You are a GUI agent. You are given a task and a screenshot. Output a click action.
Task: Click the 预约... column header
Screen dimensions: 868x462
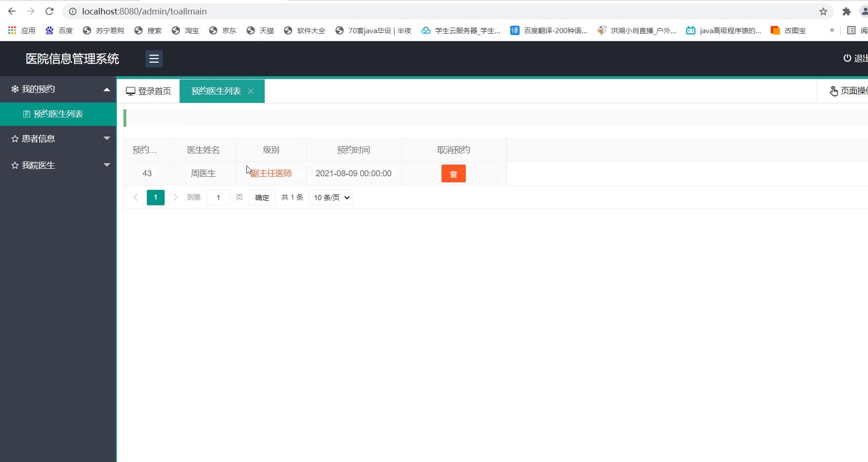pos(147,150)
